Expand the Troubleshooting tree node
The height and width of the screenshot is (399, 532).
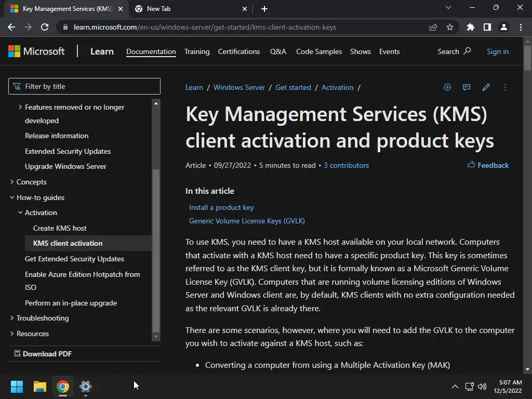point(12,318)
